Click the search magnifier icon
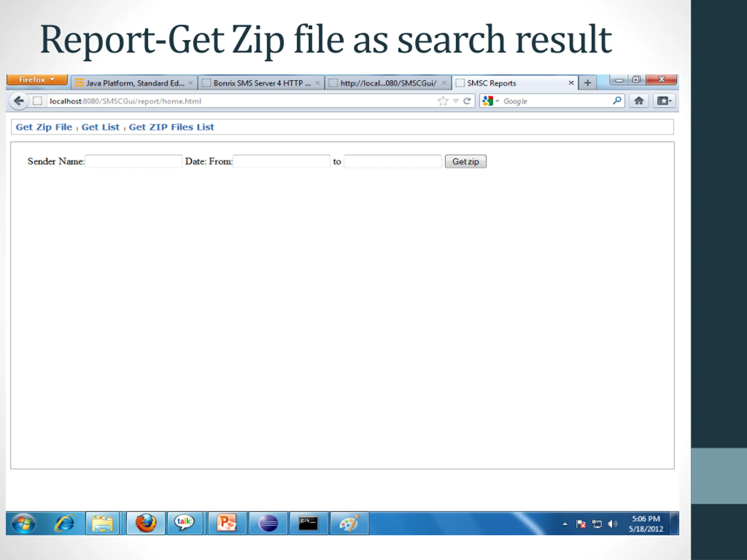This screenshot has width=747, height=560. pyautogui.click(x=617, y=101)
